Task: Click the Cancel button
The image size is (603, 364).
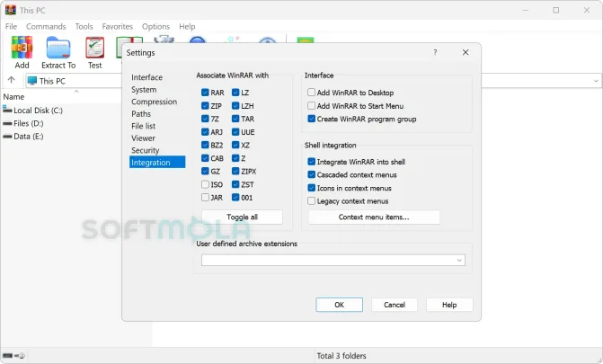Action: (x=395, y=305)
